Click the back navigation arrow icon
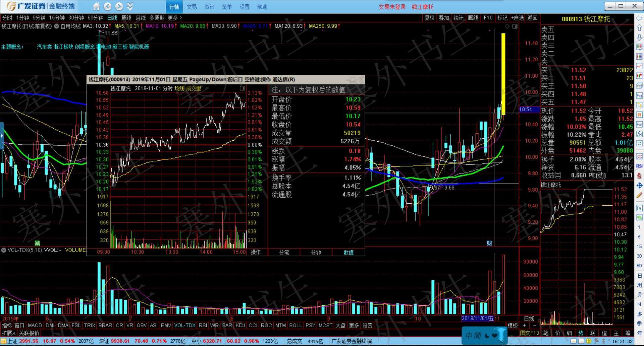This screenshot has height=346, width=644. click(108, 6)
